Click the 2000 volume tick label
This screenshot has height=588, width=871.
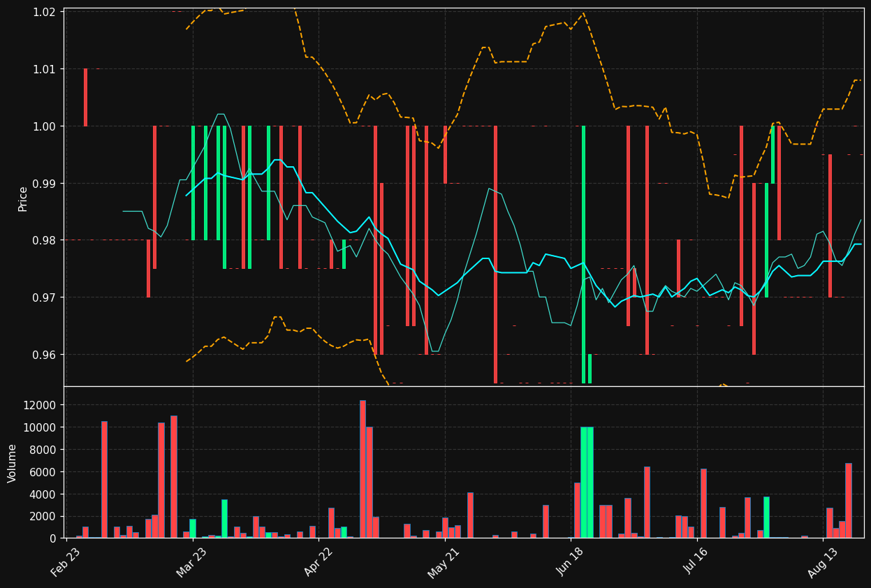point(43,517)
